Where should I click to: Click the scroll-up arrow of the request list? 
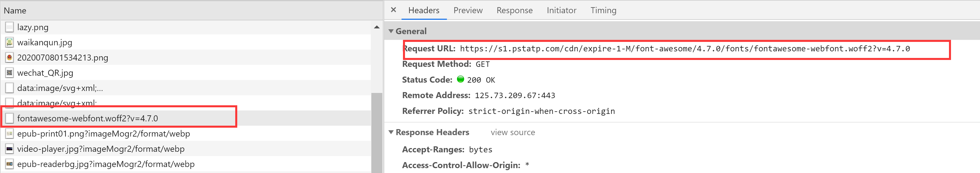point(377,27)
